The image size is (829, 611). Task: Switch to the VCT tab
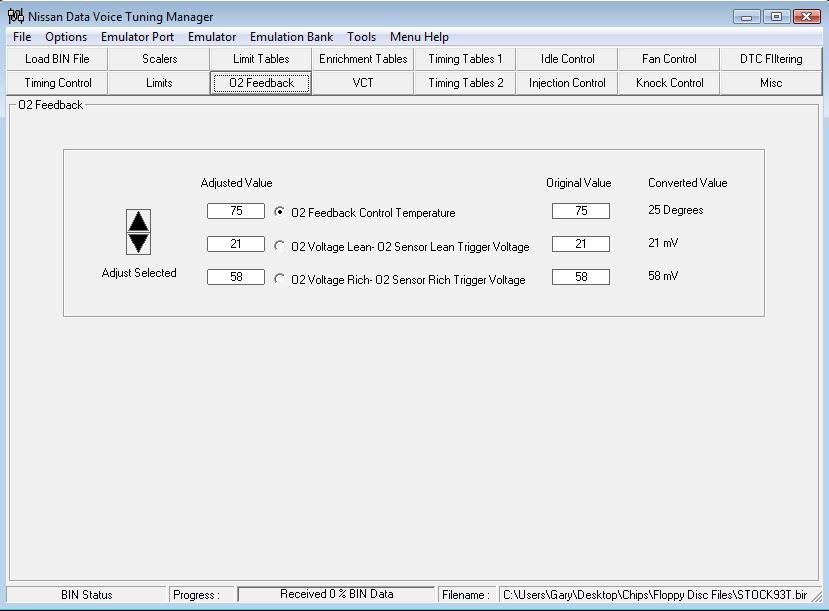click(x=363, y=83)
